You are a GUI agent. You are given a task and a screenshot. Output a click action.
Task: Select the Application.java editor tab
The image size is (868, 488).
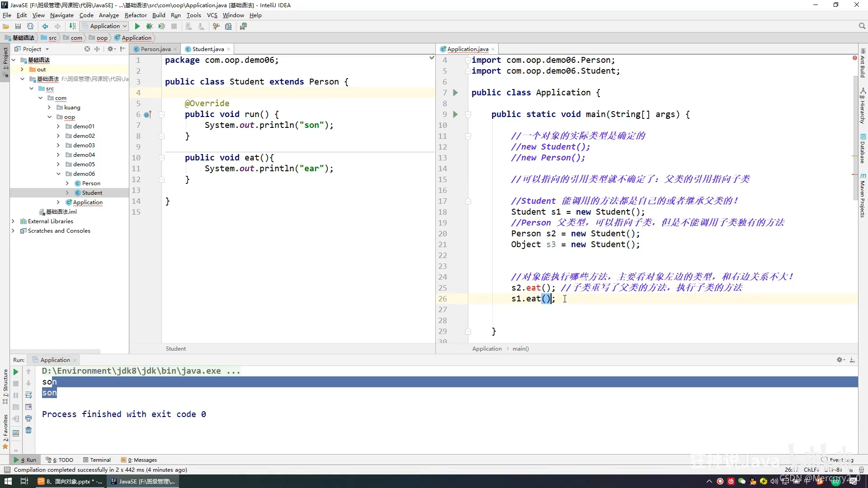pyautogui.click(x=467, y=49)
